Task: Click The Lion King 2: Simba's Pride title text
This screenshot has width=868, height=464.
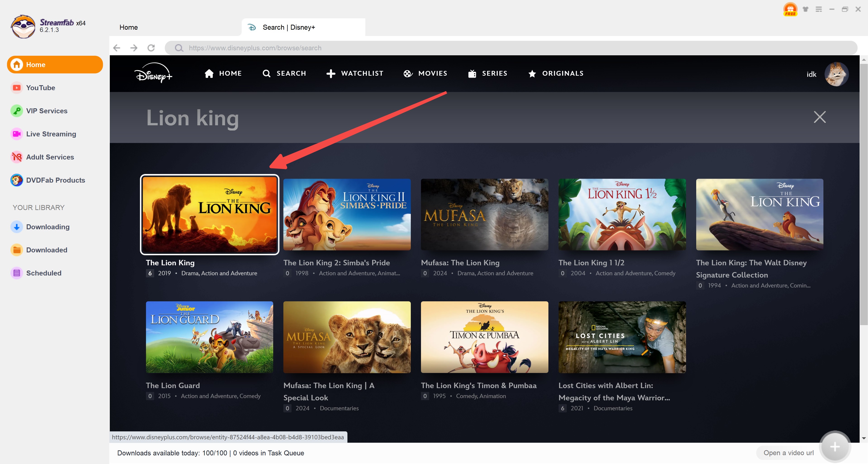Action: point(336,263)
